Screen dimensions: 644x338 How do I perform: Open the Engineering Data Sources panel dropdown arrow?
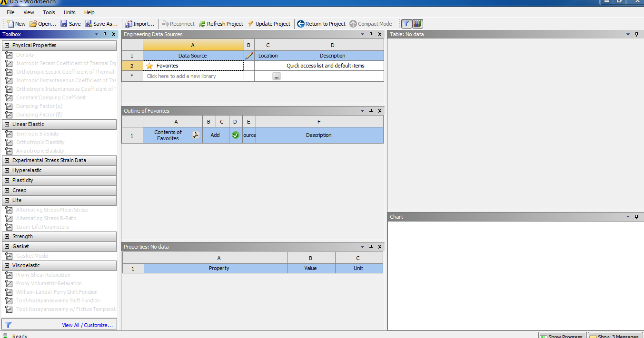(x=363, y=34)
